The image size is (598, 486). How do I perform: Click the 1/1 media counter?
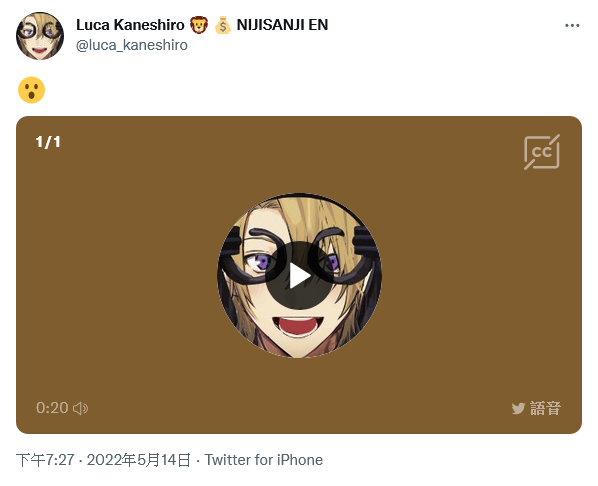[x=48, y=142]
